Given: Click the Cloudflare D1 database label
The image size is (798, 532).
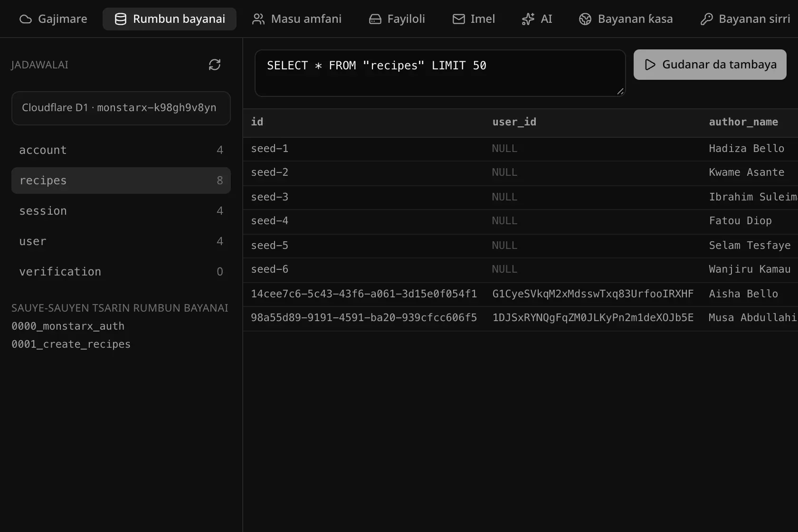Looking at the screenshot, I should [121, 108].
